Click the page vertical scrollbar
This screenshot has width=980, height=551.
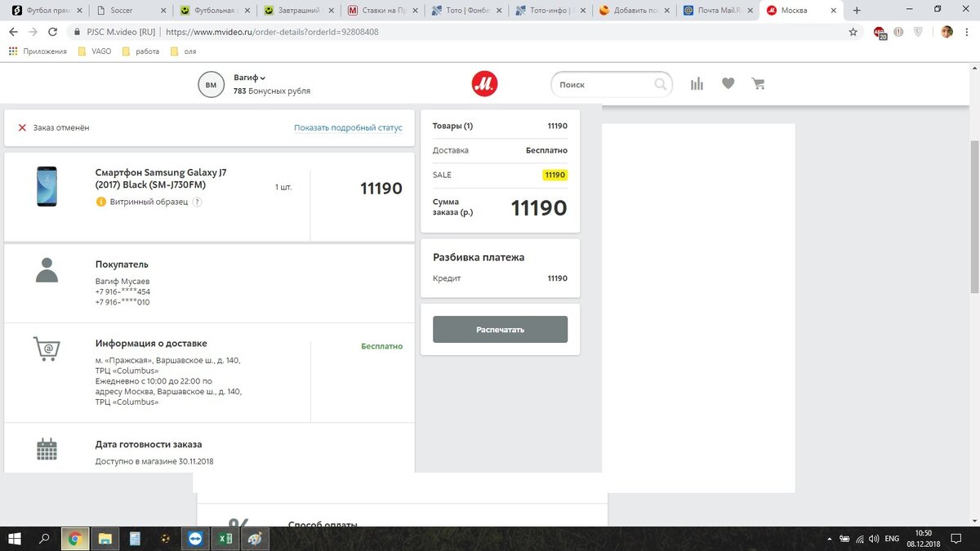[973, 217]
